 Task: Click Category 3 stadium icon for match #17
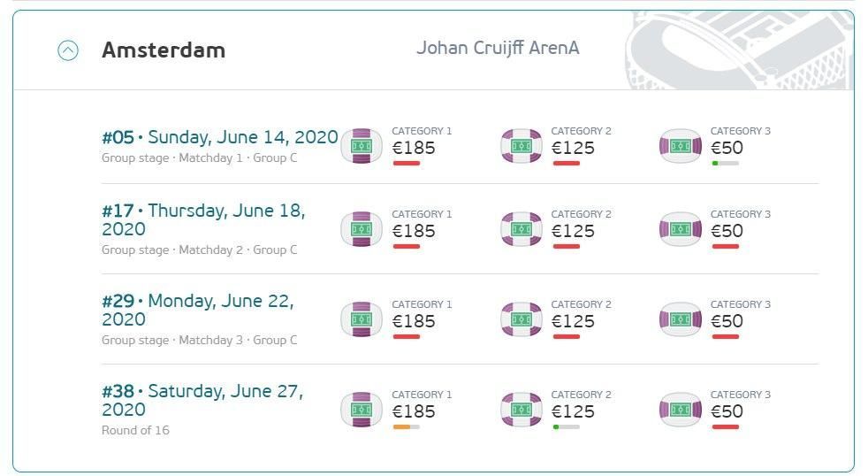coord(681,229)
